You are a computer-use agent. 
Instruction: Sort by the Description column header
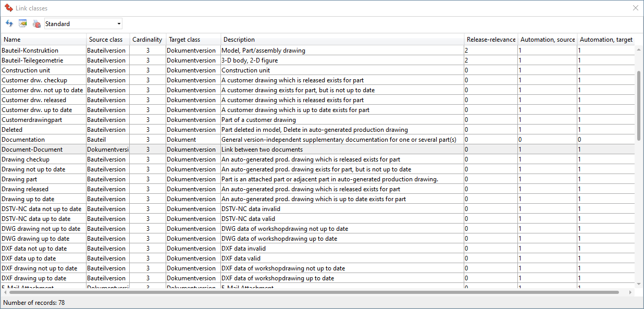(342, 40)
